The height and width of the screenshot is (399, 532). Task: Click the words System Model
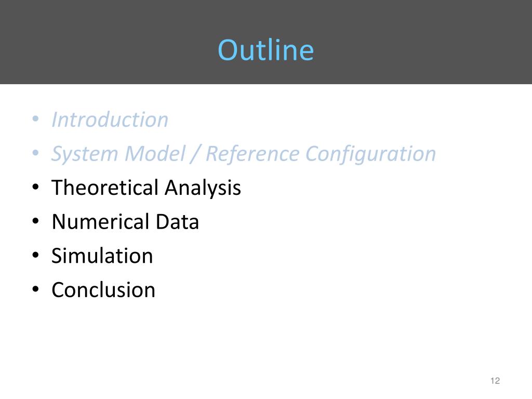(x=118, y=154)
